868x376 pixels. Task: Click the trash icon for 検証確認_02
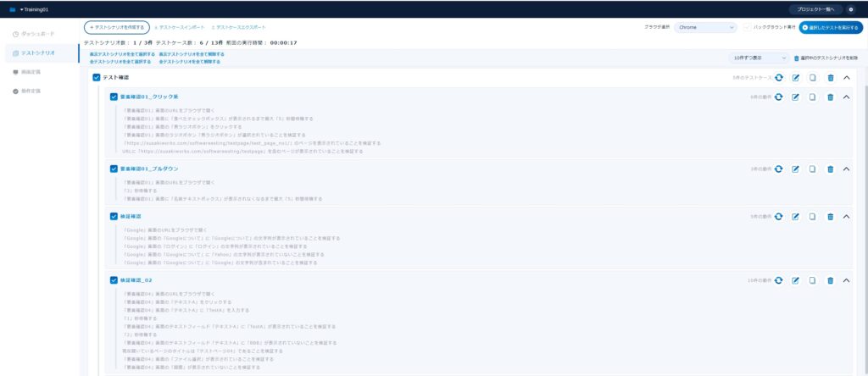tap(830, 281)
